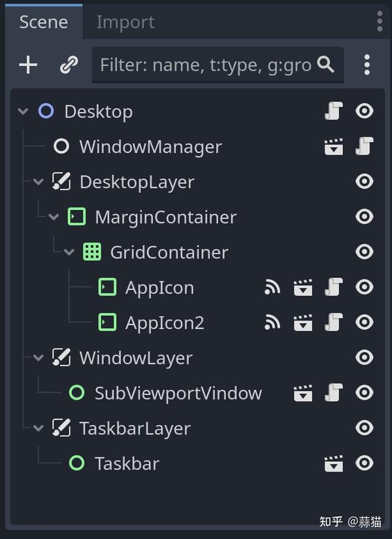The image size is (392, 539).
Task: Click the add new node plus icon
Action: coord(28,65)
